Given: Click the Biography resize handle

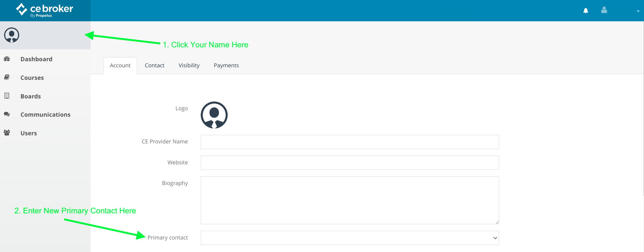Looking at the screenshot, I should point(497,222).
